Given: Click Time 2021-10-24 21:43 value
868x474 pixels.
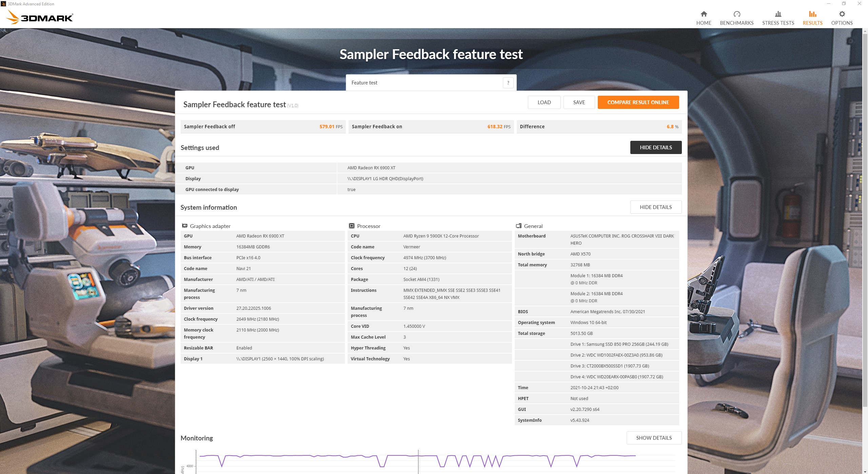Looking at the screenshot, I should coord(594,388).
